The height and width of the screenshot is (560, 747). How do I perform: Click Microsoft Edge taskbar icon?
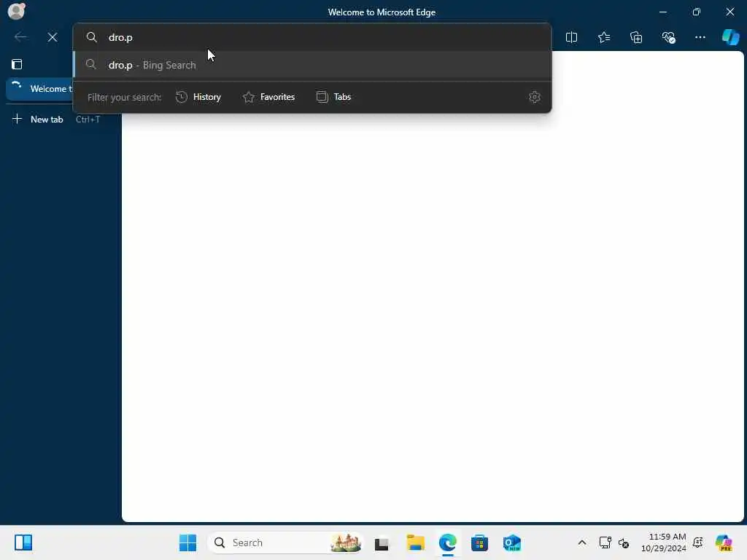point(448,542)
